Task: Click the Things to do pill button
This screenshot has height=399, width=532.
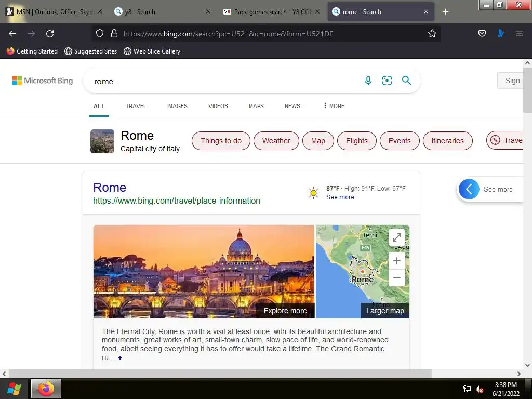Action: point(221,141)
